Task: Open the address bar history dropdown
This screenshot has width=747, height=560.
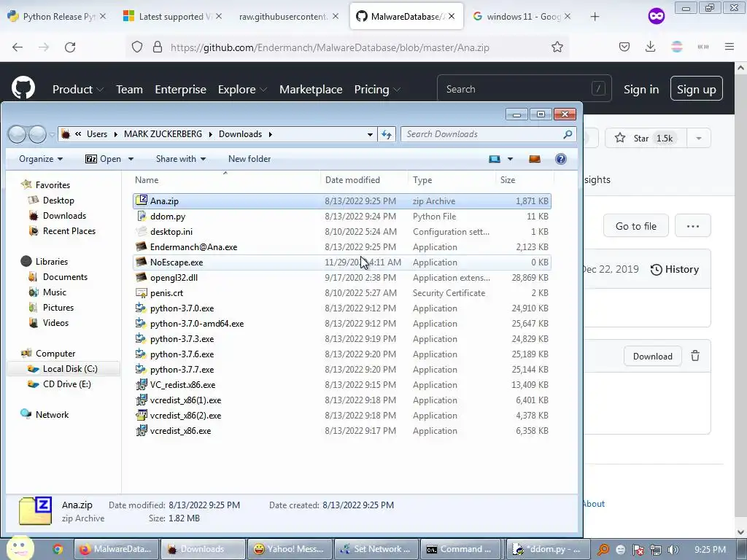Action: click(370, 135)
